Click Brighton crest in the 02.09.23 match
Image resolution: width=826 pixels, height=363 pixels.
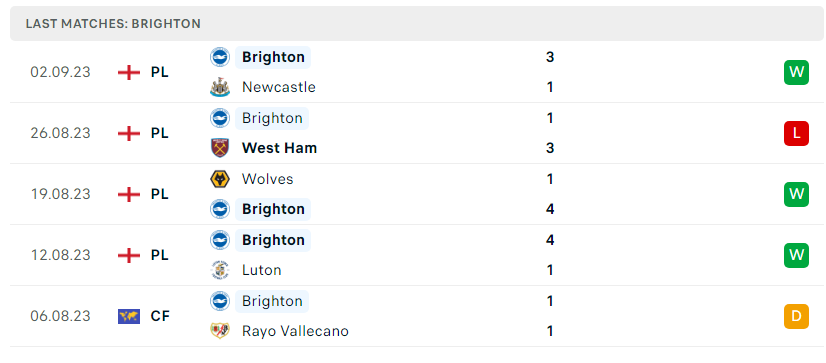point(220,57)
